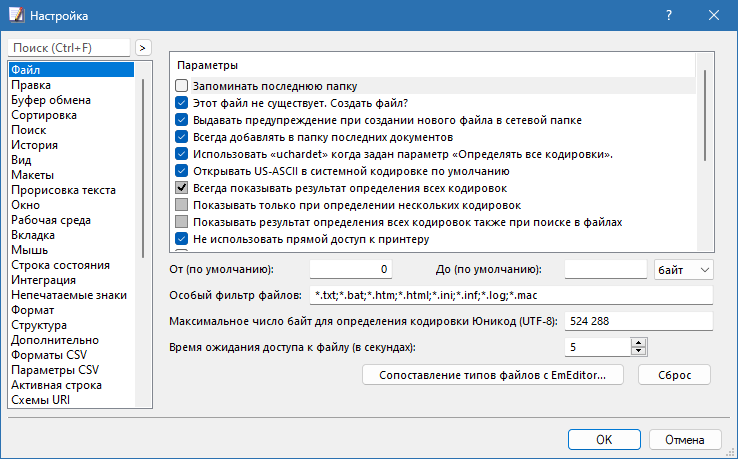Increase file access timeout with up arrow
Viewport: 738px width, 459px height.
pos(639,343)
